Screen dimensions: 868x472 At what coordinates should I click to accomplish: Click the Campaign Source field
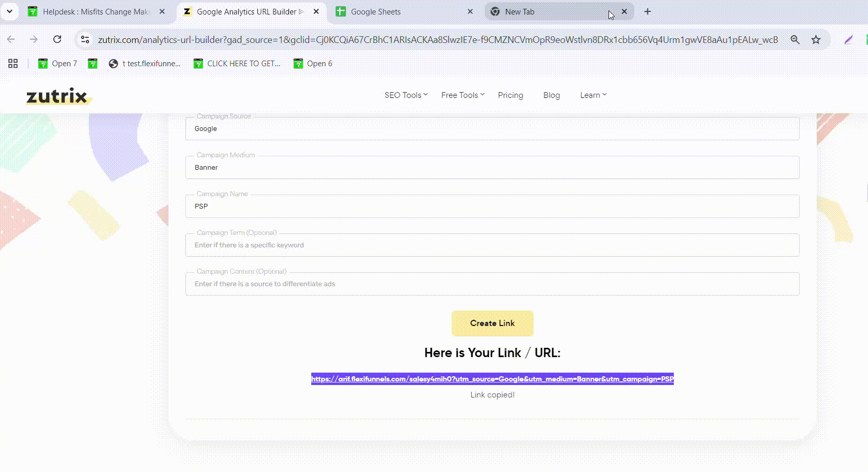coord(492,128)
